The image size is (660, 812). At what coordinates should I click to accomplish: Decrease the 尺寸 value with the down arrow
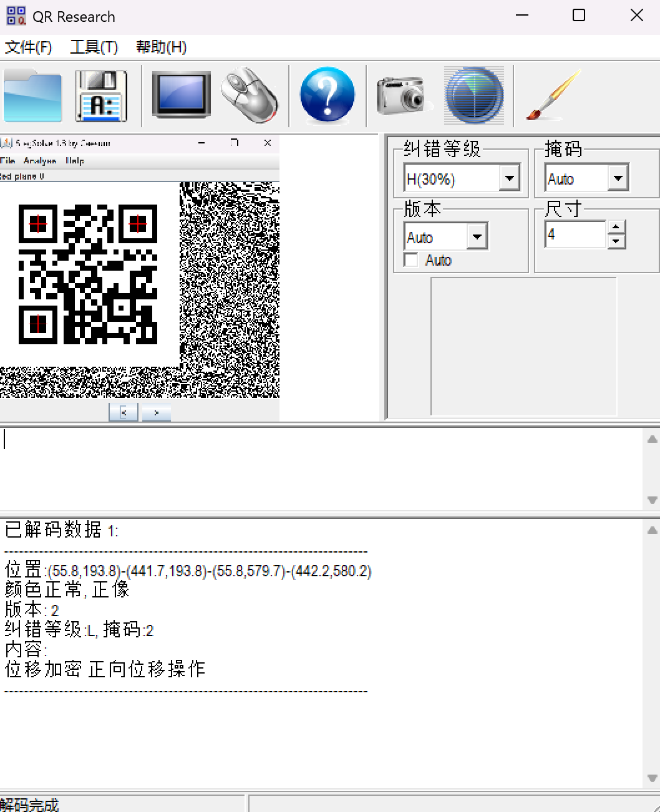616,241
